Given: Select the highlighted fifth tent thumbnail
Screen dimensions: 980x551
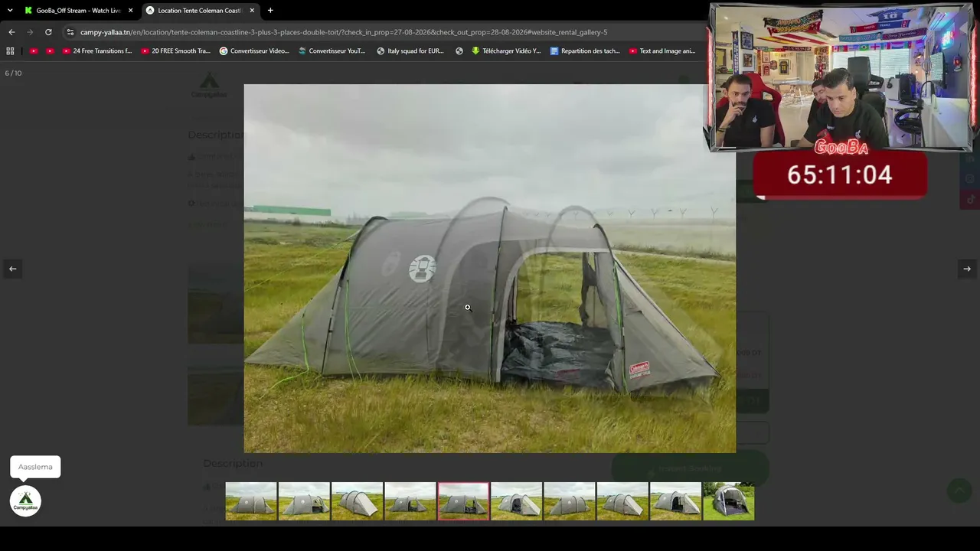Looking at the screenshot, I should [463, 501].
